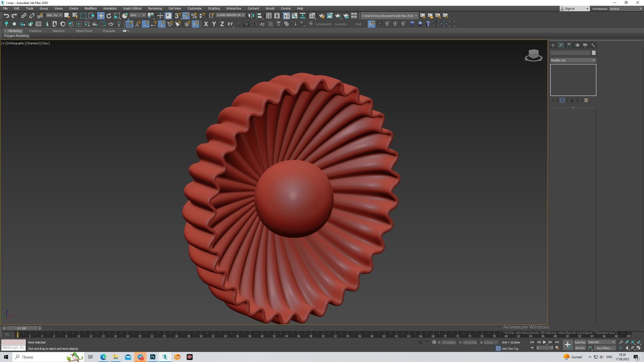644x362 pixels.
Task: Click the 0 / 100 time slider
Action: pos(22,328)
